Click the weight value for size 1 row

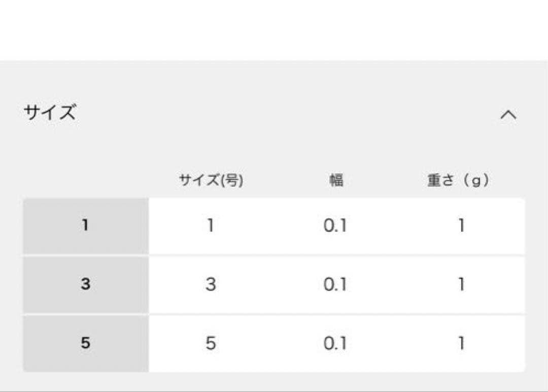tap(461, 226)
